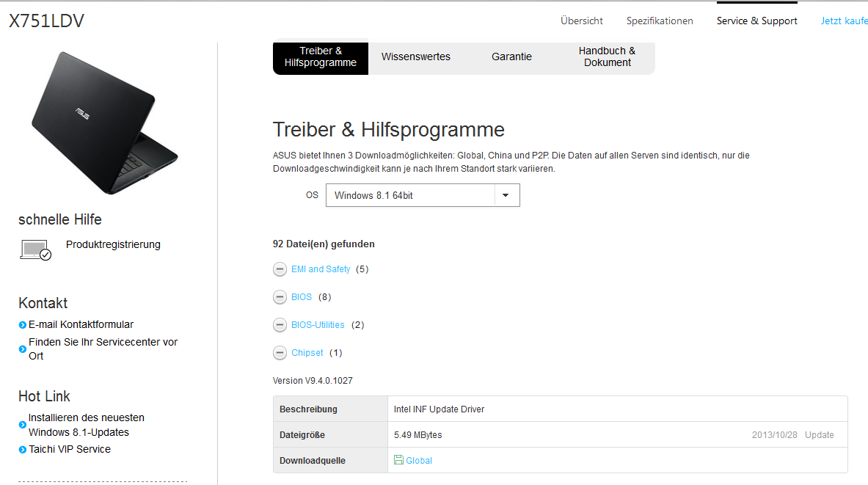Click the product registration laptop icon
This screenshot has width=868, height=485.
coord(35,249)
